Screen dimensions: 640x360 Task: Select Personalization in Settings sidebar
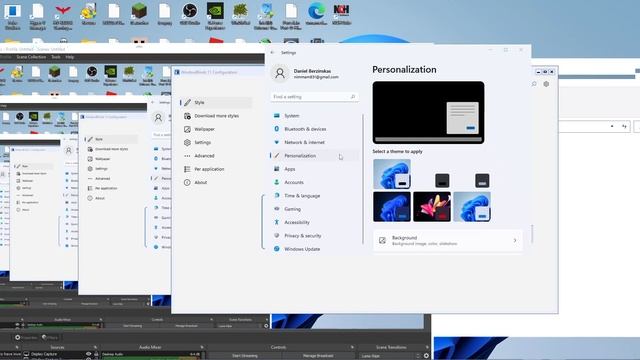pos(314,156)
